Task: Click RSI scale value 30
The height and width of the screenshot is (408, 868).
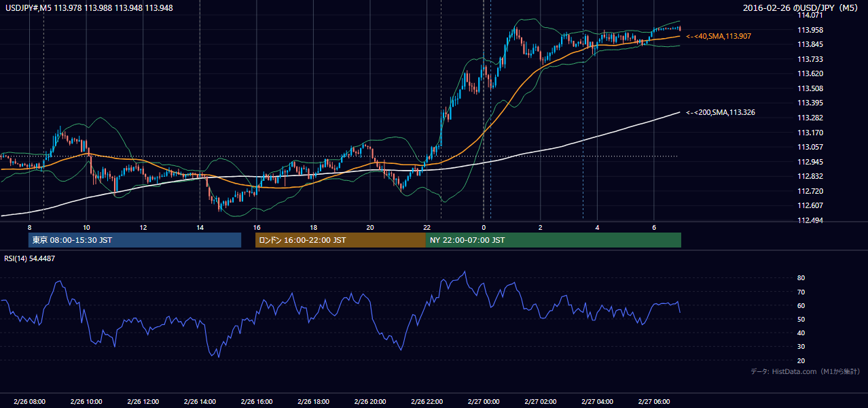Action: pos(801,347)
